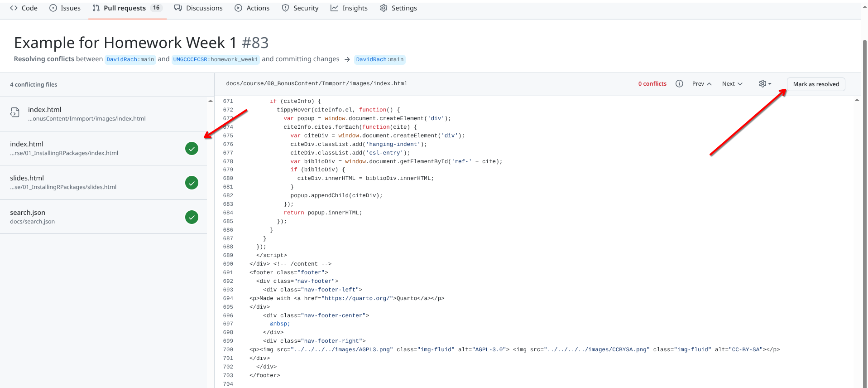Select search.json in conflicting files list

tap(28, 213)
